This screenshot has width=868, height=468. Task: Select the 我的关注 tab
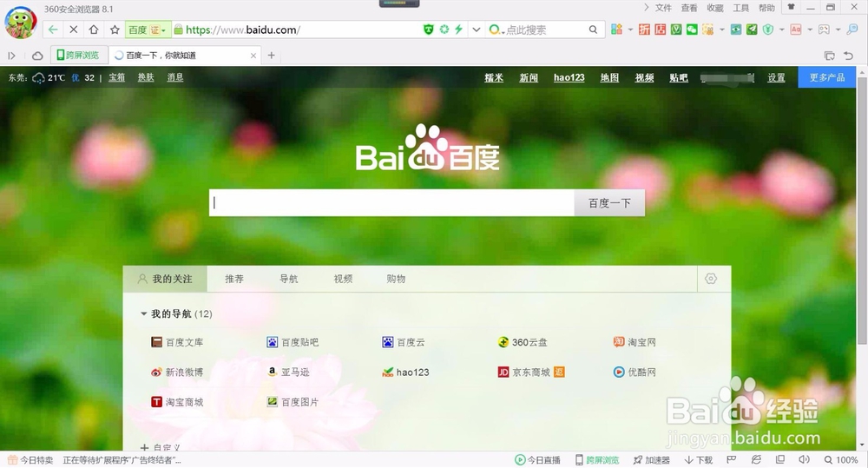tap(165, 279)
